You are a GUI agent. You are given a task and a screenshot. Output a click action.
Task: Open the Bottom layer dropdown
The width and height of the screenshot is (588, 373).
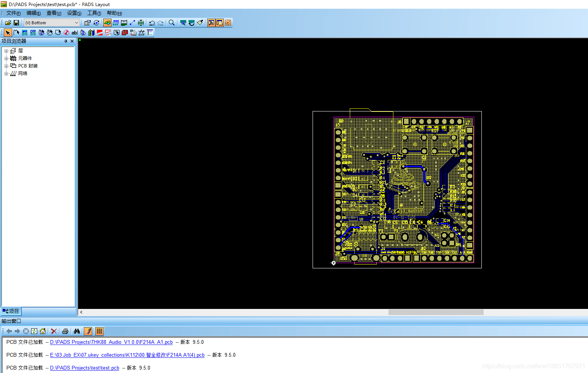click(76, 23)
